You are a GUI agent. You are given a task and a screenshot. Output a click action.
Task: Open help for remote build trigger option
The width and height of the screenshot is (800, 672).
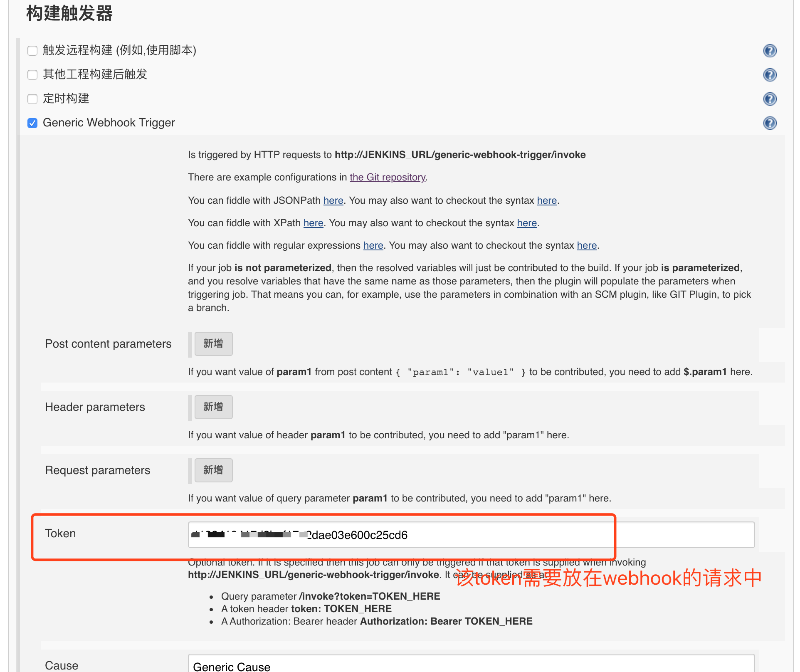point(770,51)
